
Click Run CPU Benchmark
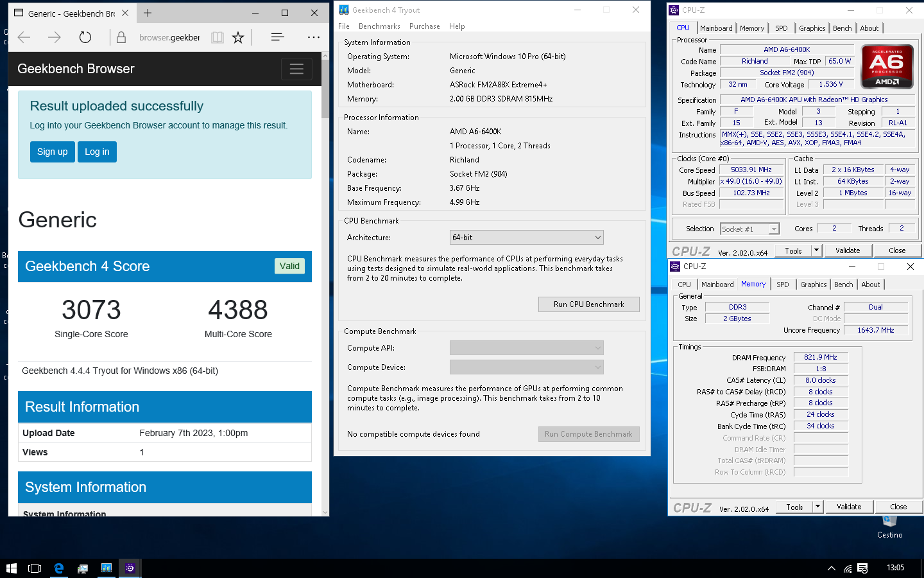pyautogui.click(x=588, y=304)
